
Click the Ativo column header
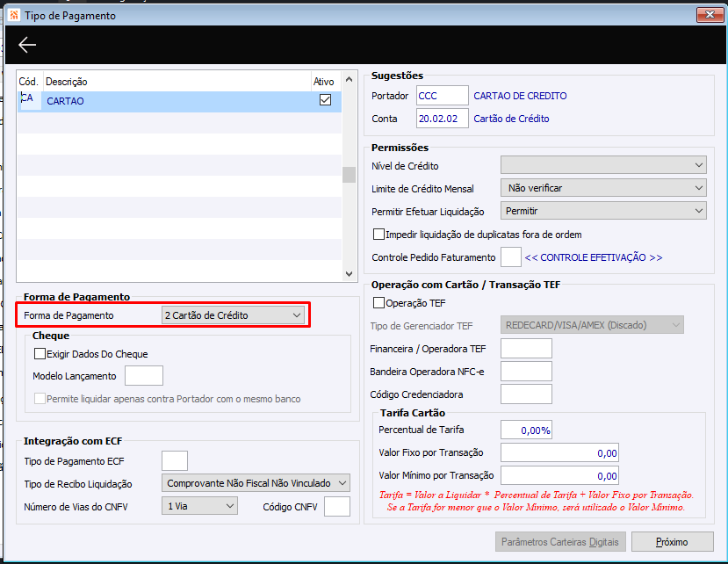tap(324, 82)
